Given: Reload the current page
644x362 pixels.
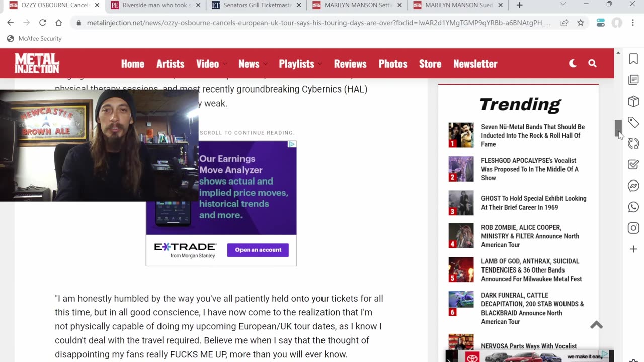Looking at the screenshot, I should tap(43, 23).
